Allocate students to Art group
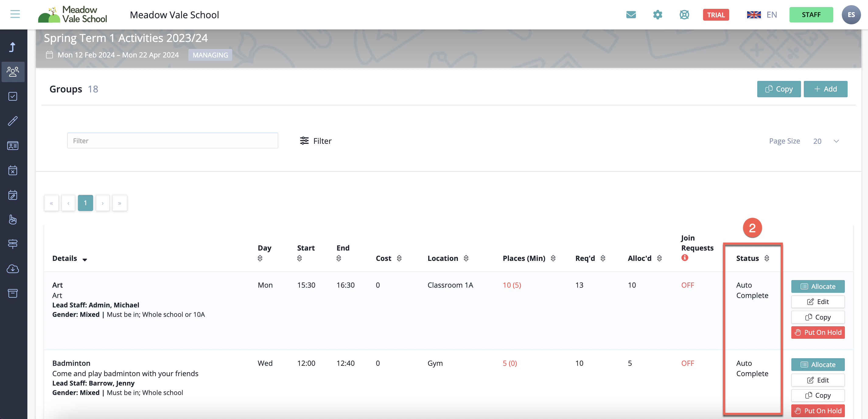The height and width of the screenshot is (419, 868). coord(817,286)
